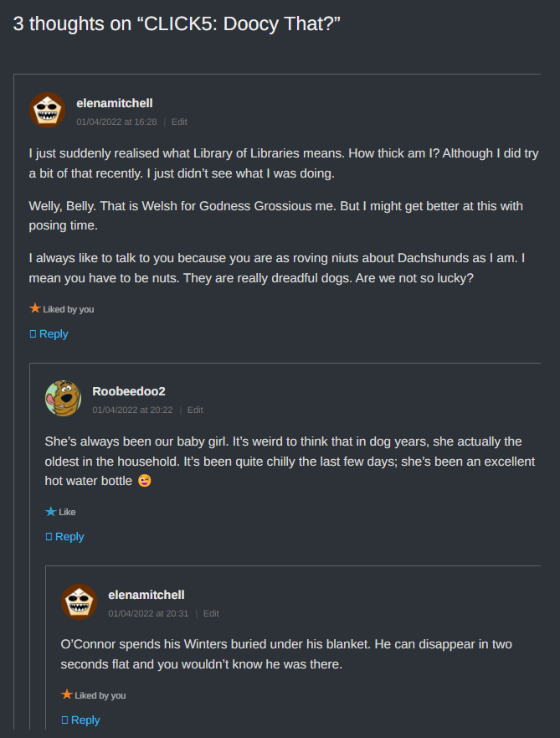Open elenamitchell's profile name on first comment
The height and width of the screenshot is (738, 560).
tap(114, 103)
